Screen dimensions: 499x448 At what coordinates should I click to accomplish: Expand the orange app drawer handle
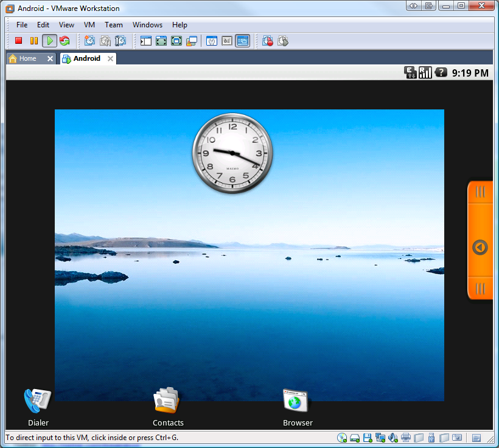[x=480, y=247]
